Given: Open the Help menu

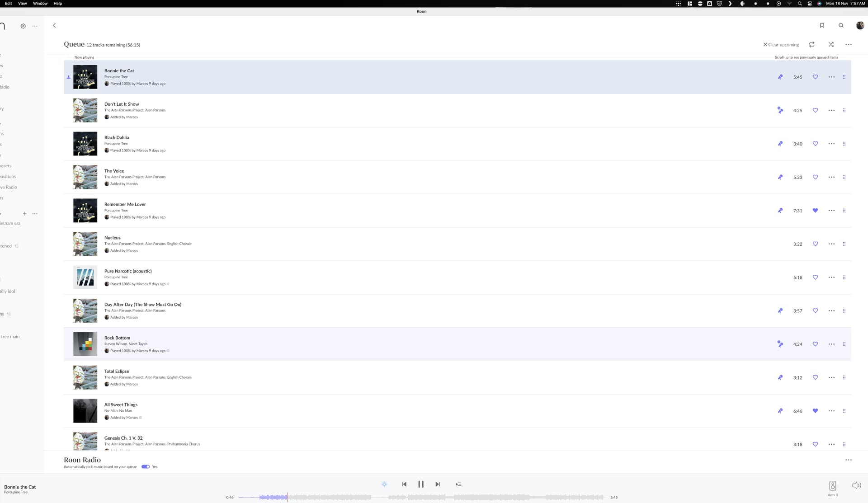Looking at the screenshot, I should pyautogui.click(x=58, y=3).
